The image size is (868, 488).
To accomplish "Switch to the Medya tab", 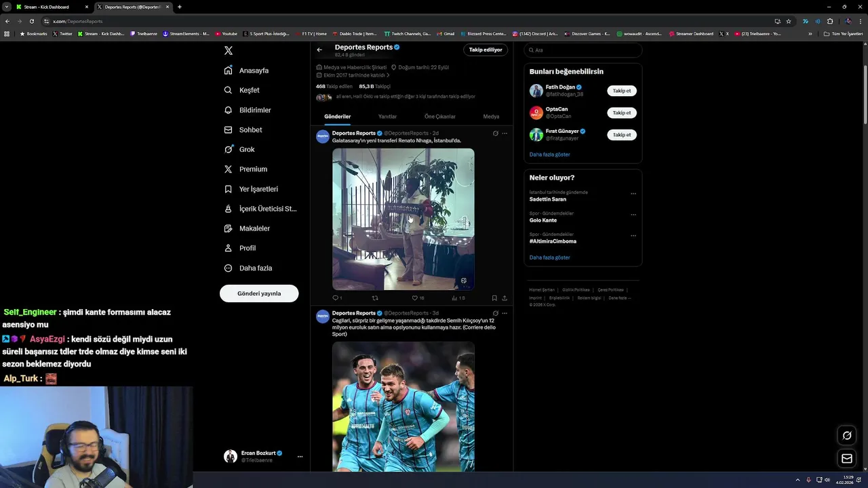I will click(x=491, y=117).
